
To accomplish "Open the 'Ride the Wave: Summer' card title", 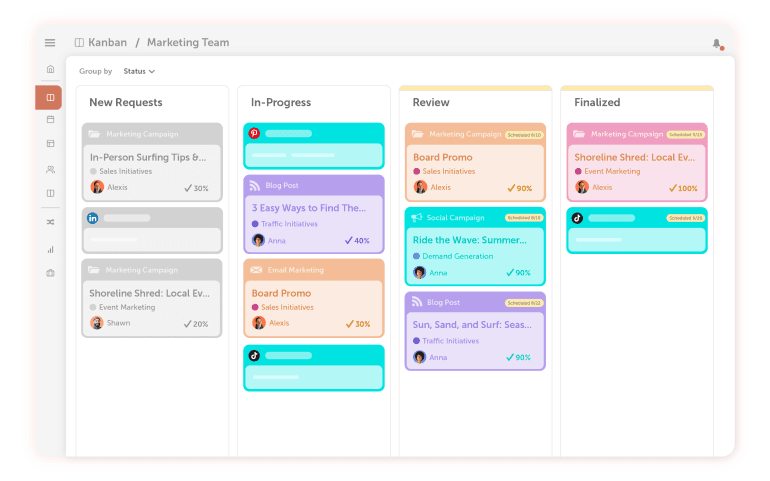I will [469, 240].
